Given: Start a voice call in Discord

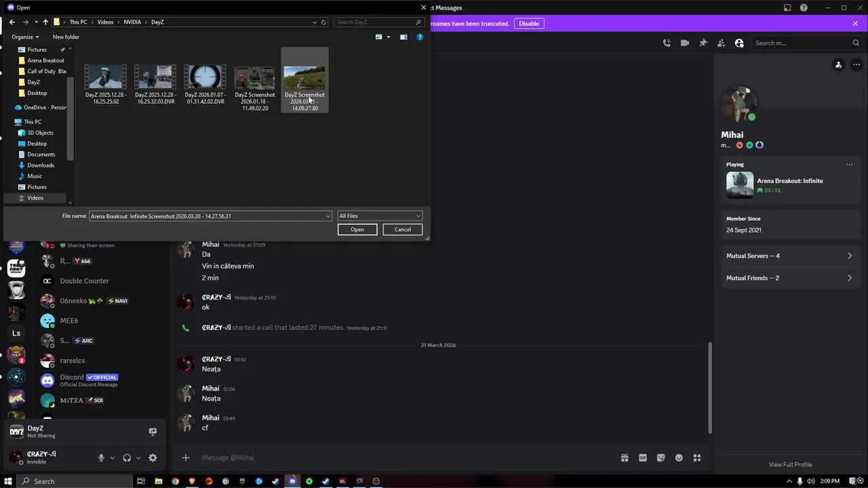Looking at the screenshot, I should [667, 43].
